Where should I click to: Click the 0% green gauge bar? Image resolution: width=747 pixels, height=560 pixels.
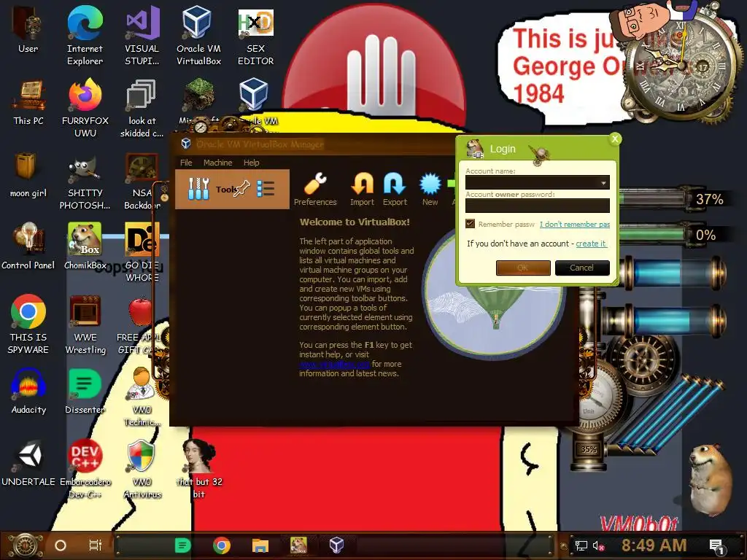click(x=655, y=234)
